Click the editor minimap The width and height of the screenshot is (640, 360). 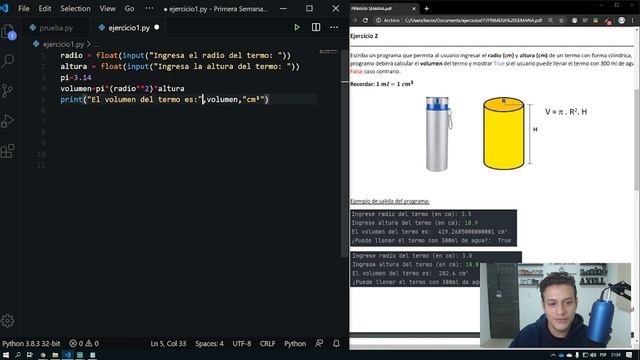(329, 52)
